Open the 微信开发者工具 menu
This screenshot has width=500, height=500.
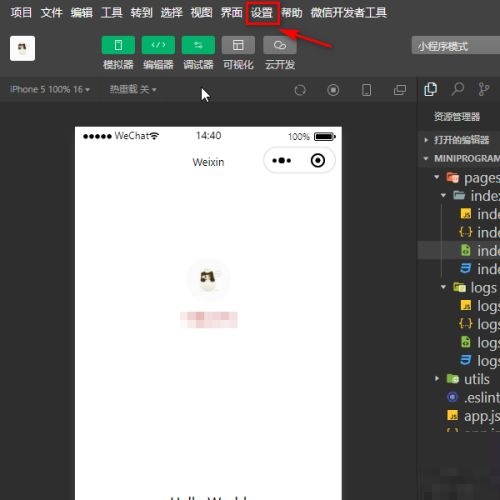349,13
